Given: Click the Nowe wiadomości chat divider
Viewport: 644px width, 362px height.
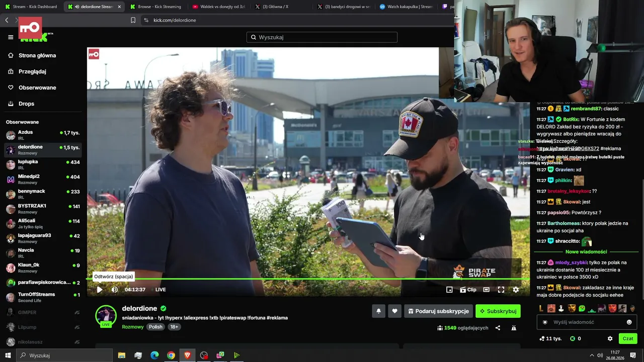Looking at the screenshot, I should [x=586, y=252].
